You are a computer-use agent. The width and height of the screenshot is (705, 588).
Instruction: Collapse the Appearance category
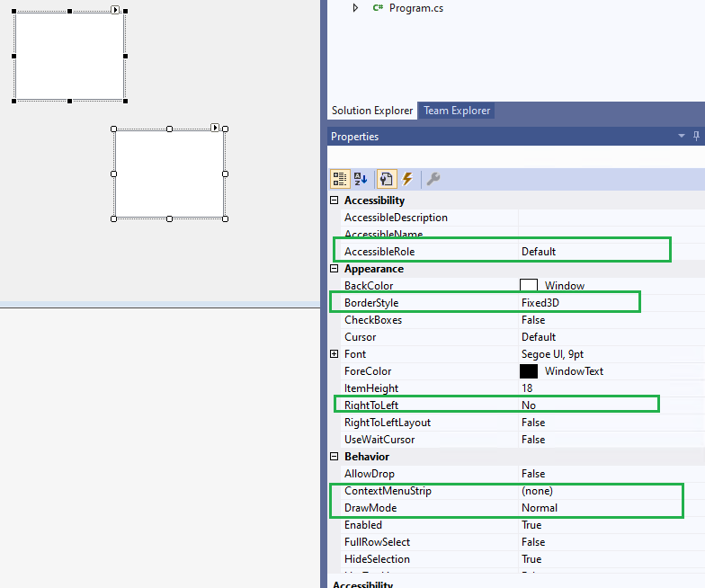point(335,268)
